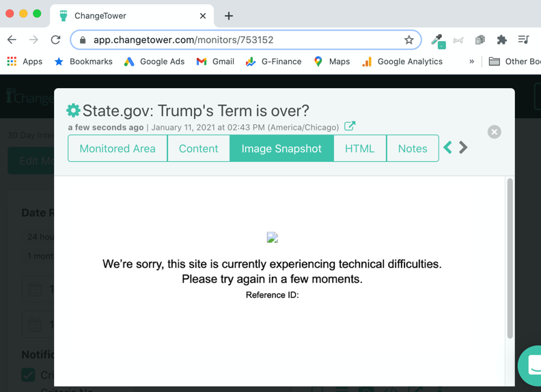Viewport: 541px width, 392px height.
Task: Open the Notes tab
Action: coord(413,148)
